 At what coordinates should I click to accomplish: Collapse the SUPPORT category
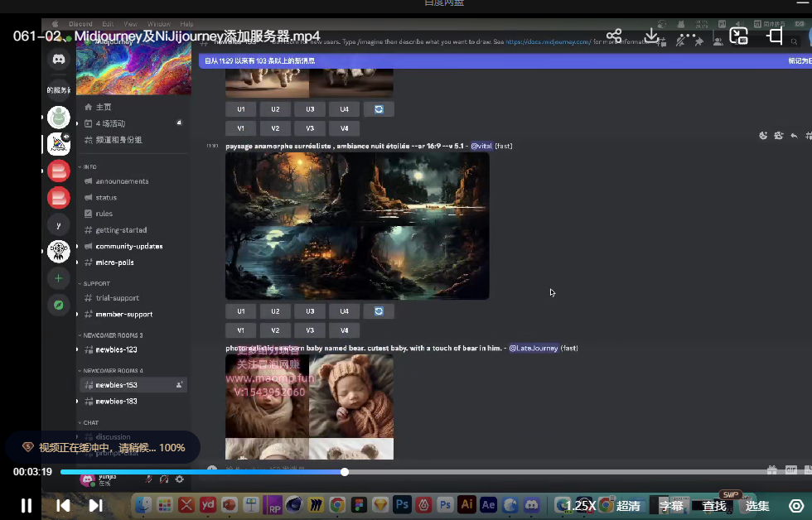click(94, 283)
